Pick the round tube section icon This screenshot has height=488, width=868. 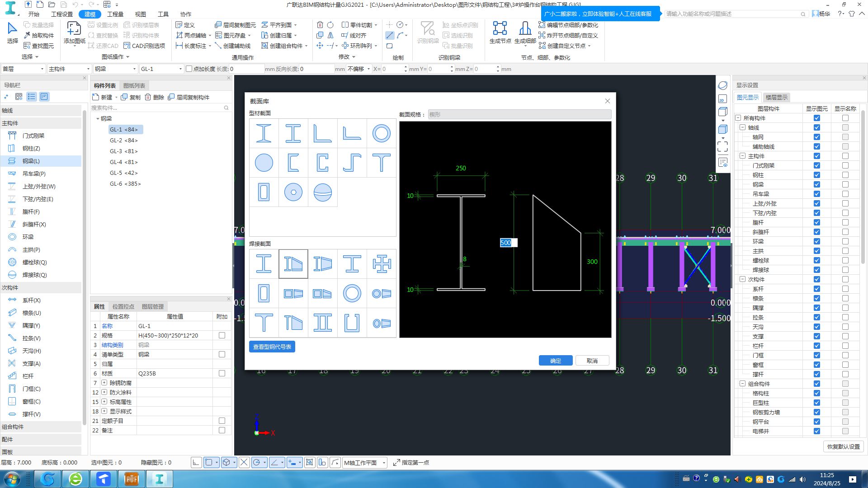[x=382, y=133]
